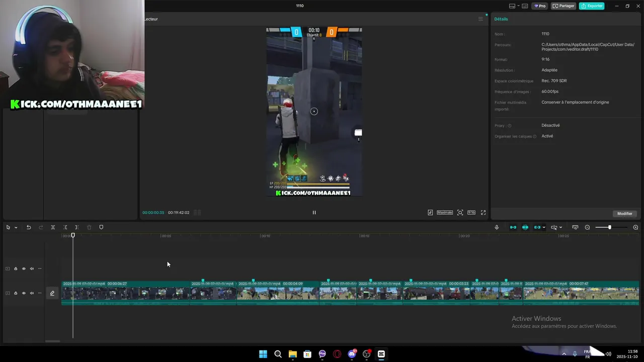This screenshot has width=644, height=362.
Task: Hide the main video track
Action: point(24,293)
